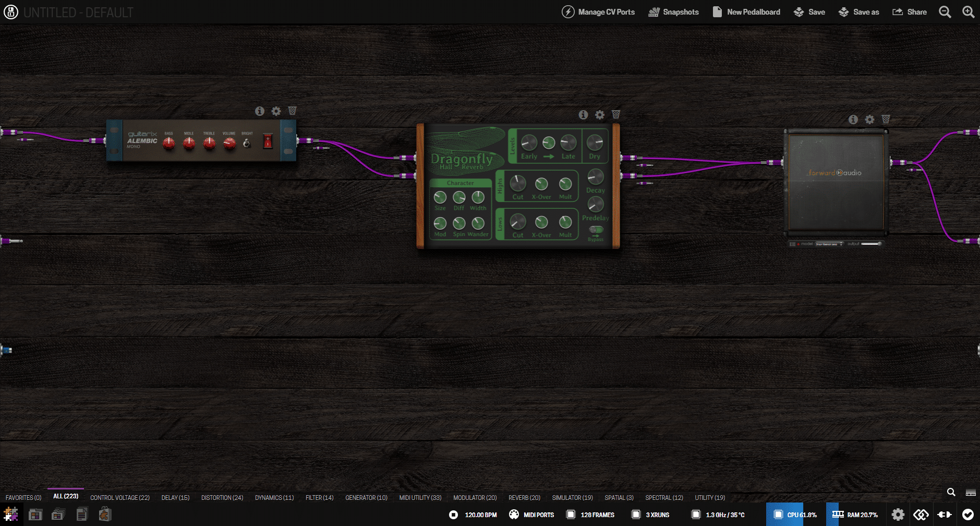Open Manage CV Ports

[x=599, y=11]
